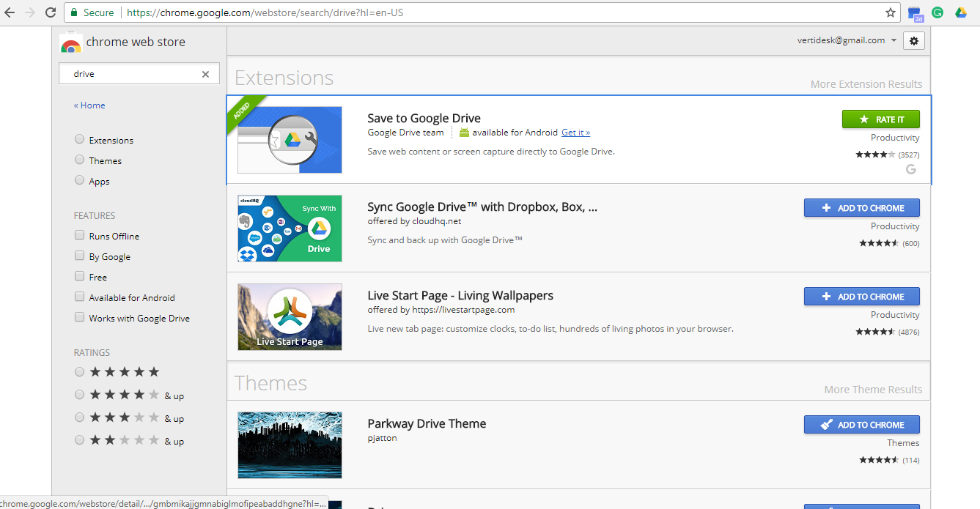Add Sync Google Drive with Dropbox to Chrome

coord(861,207)
